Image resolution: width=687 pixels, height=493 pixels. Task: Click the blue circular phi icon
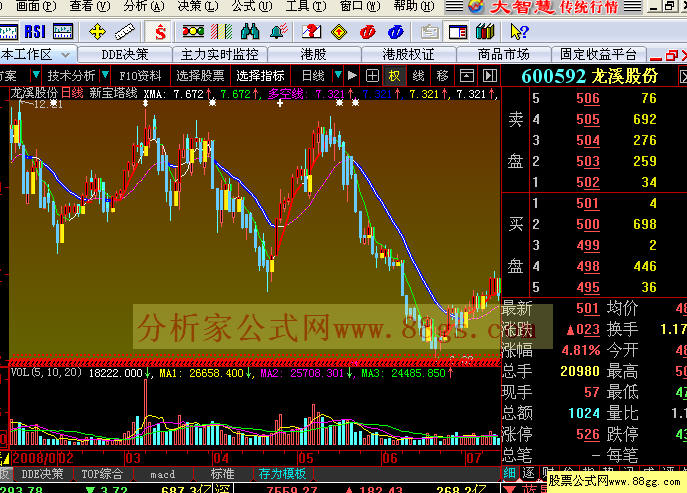pyautogui.click(x=395, y=32)
